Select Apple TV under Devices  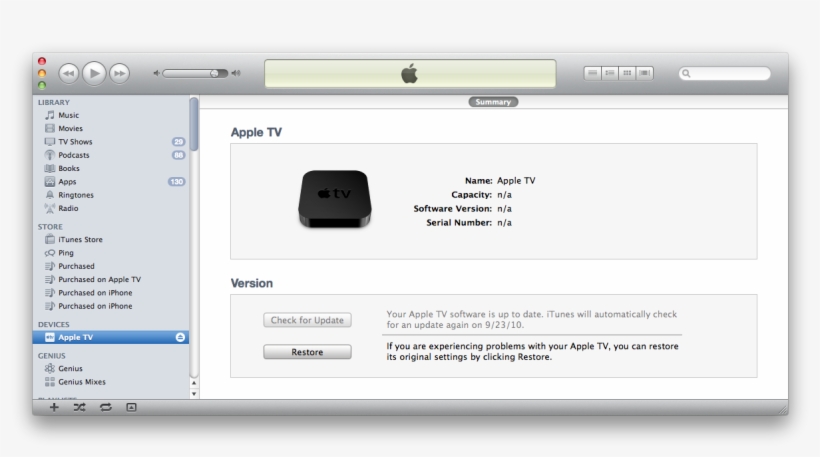[111, 337]
